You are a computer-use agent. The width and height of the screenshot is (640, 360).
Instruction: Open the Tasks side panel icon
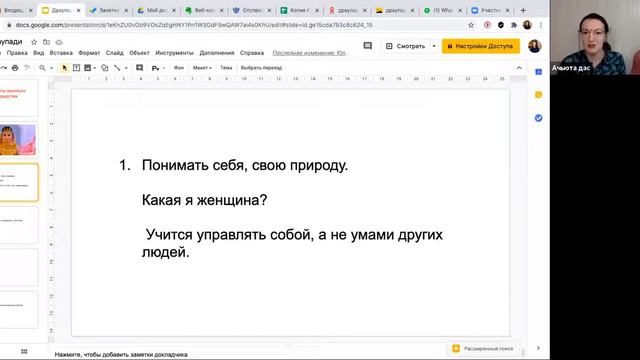tap(538, 118)
